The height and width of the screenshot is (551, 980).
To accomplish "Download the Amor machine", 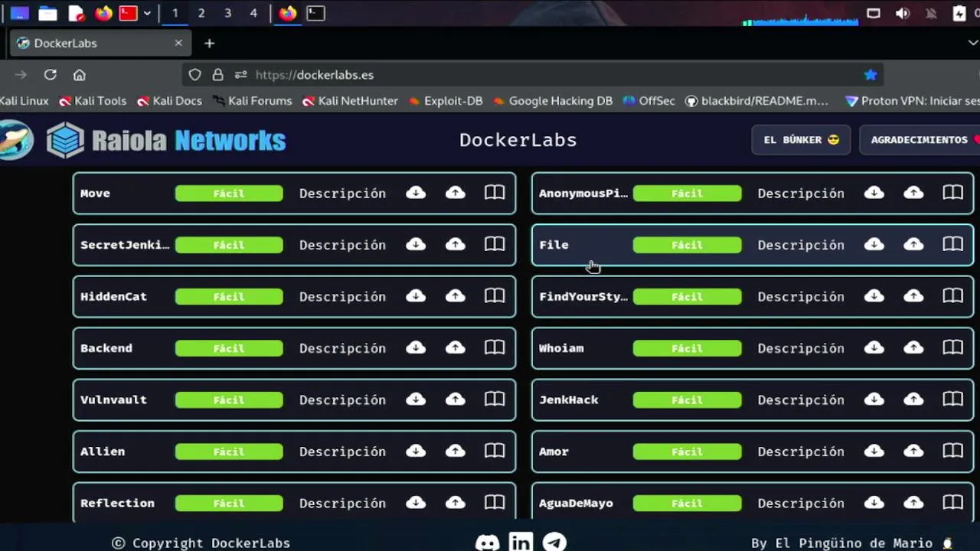I will coord(874,451).
